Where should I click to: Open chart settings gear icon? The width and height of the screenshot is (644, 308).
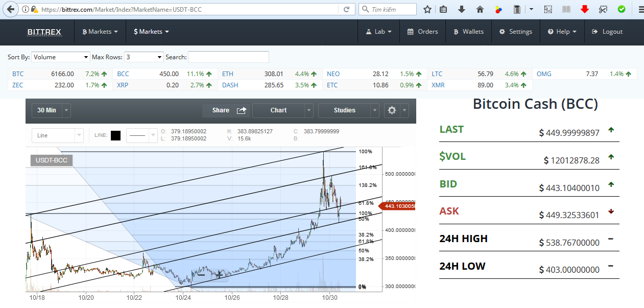tap(392, 110)
